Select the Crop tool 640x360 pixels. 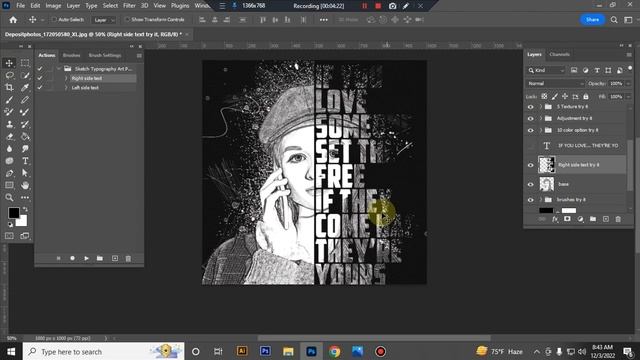pyautogui.click(x=9, y=87)
